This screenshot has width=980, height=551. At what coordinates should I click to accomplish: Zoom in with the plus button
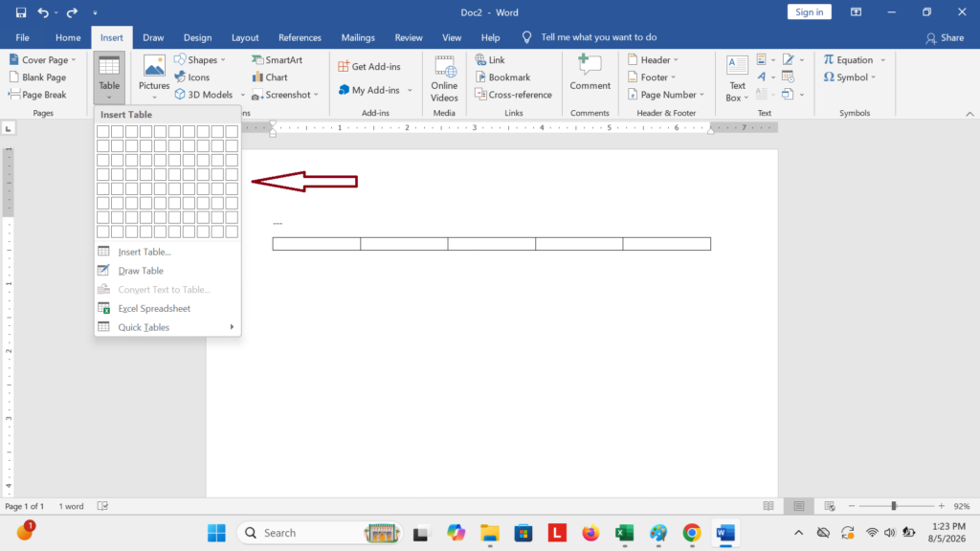(942, 506)
